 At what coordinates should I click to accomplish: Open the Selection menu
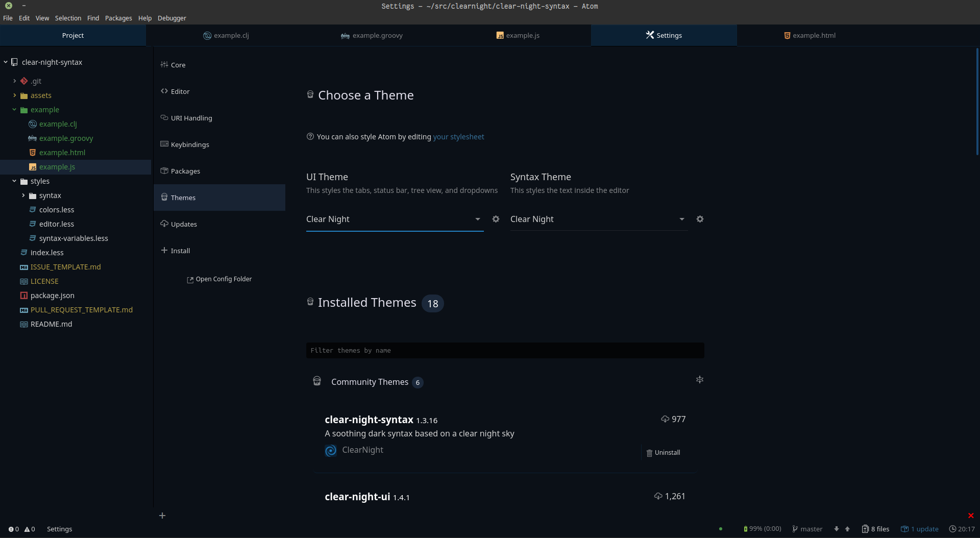coord(68,18)
